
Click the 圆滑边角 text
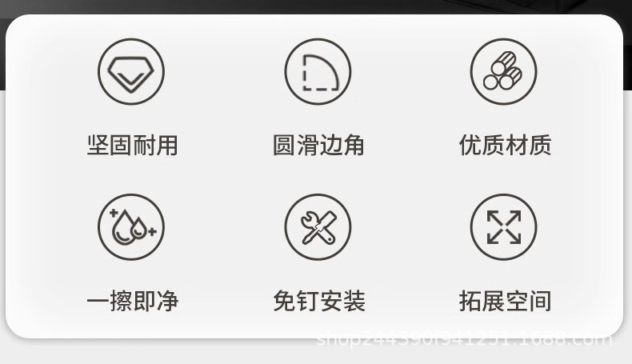(x=318, y=145)
